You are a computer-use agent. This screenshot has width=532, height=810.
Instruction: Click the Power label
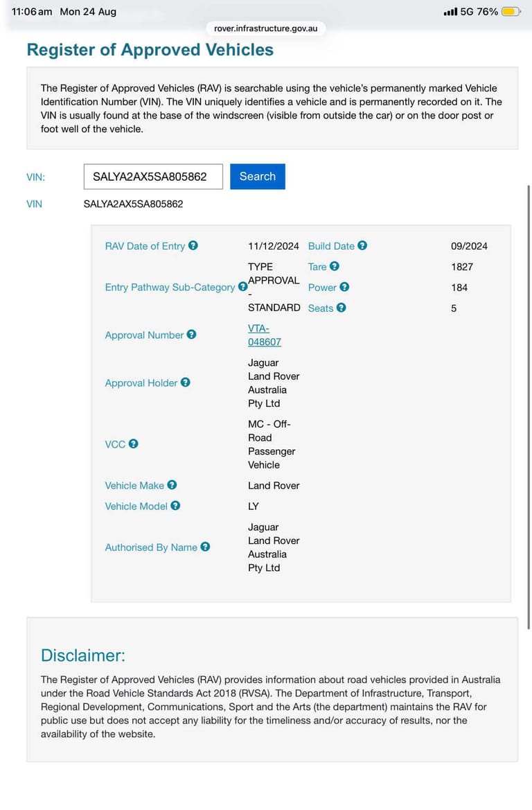tap(322, 288)
